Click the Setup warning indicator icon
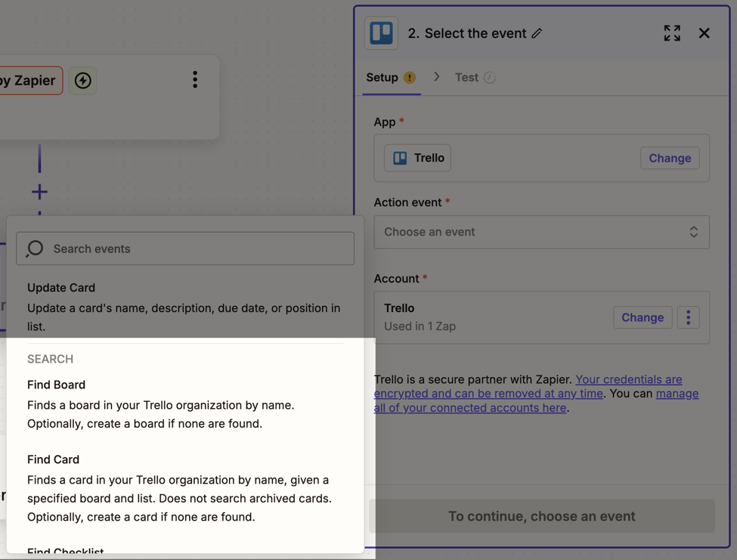The width and height of the screenshot is (737, 560). pos(410,78)
